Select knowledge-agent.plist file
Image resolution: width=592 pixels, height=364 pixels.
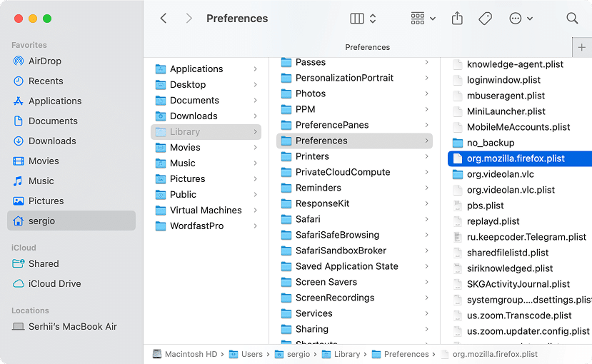[520, 64]
